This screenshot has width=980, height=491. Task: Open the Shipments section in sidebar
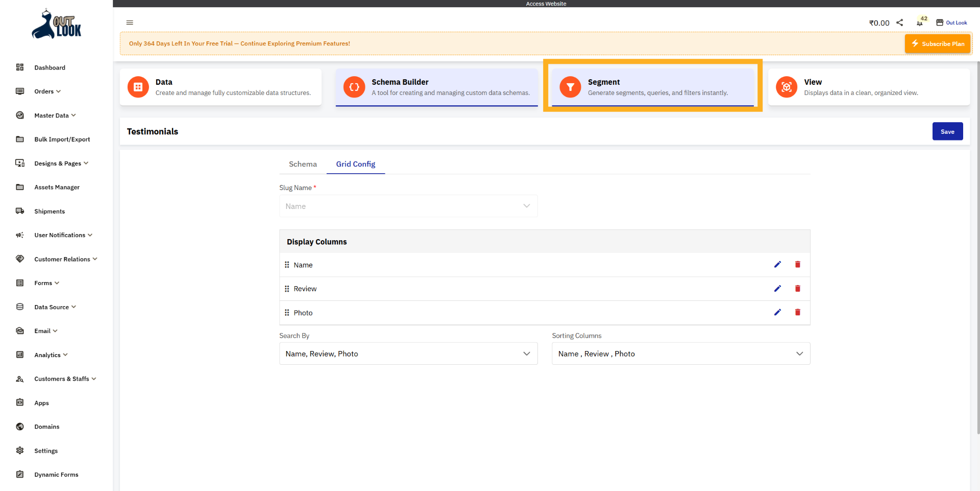[x=50, y=211]
